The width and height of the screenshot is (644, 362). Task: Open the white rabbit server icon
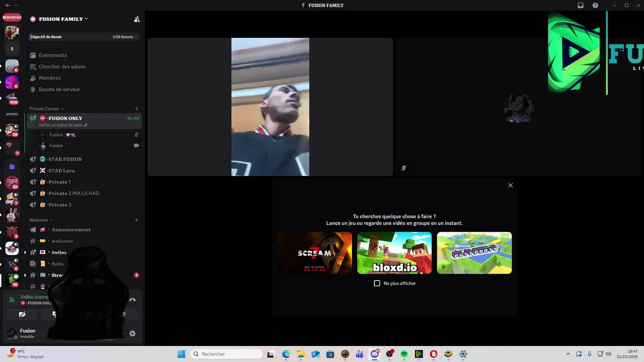[x=12, y=216]
